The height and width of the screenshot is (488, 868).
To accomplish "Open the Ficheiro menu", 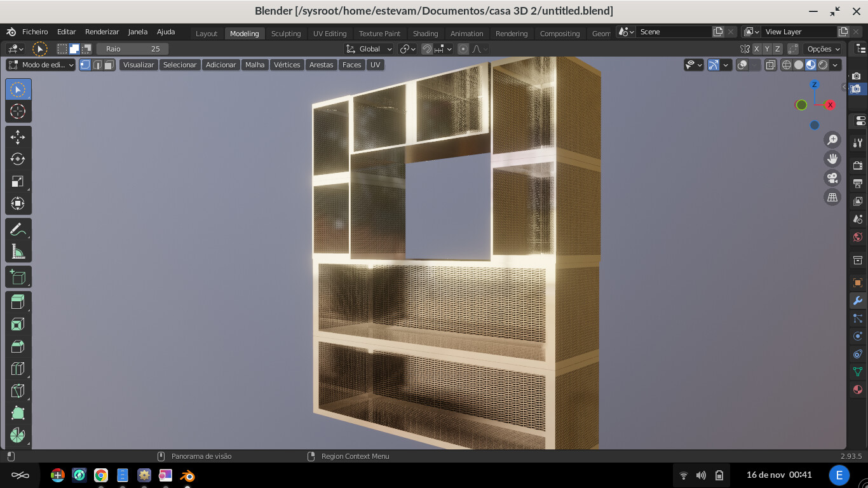I will point(34,31).
